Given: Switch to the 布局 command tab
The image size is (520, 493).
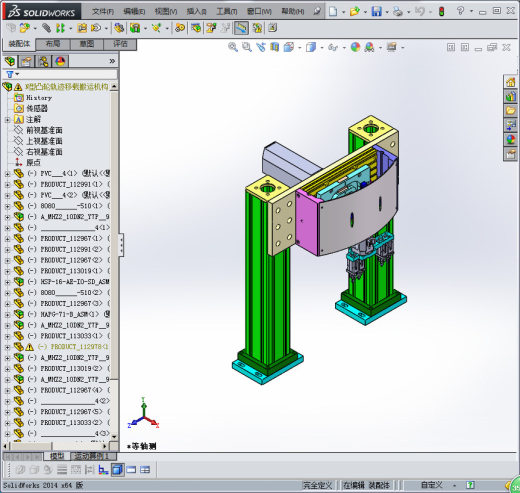Looking at the screenshot, I should tap(53, 44).
